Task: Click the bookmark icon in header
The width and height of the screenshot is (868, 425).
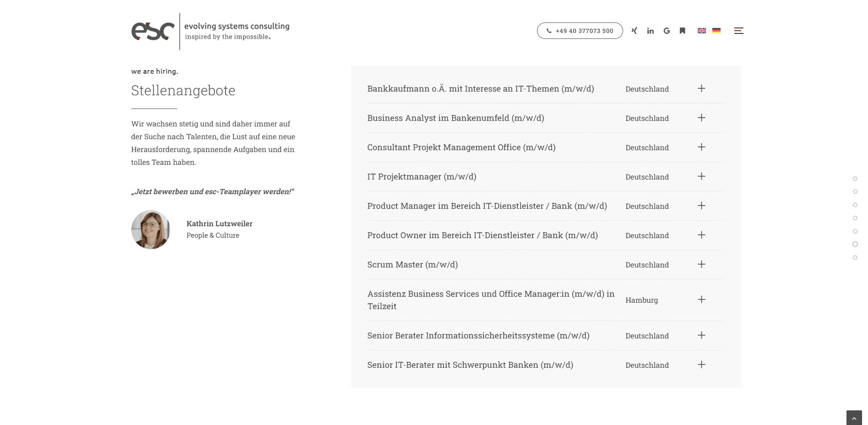Action: (x=682, y=31)
